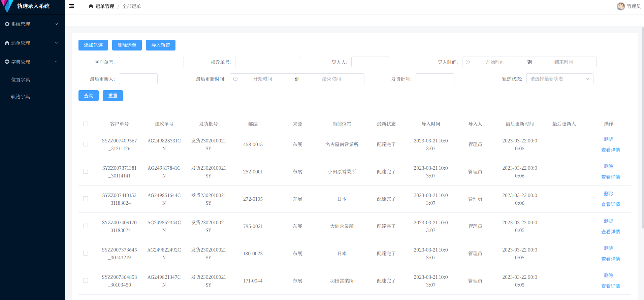Click cell 名古屋南営業所
This screenshot has width=644, height=300.
342,144
